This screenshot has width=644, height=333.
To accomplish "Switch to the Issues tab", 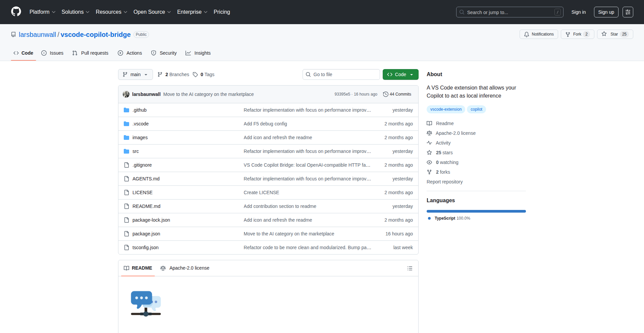I will [x=52, y=53].
